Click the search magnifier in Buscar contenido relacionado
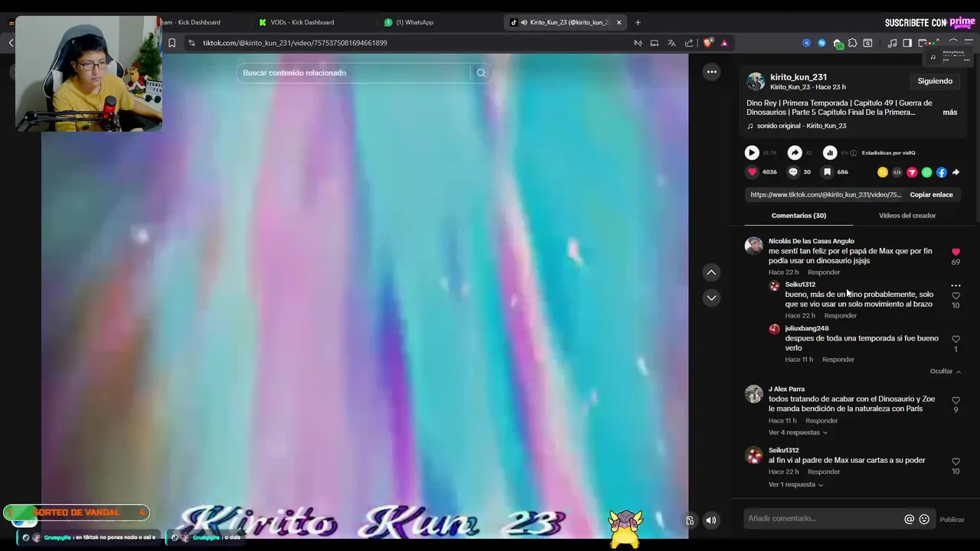Viewport: 980px width, 551px height. 481,73
